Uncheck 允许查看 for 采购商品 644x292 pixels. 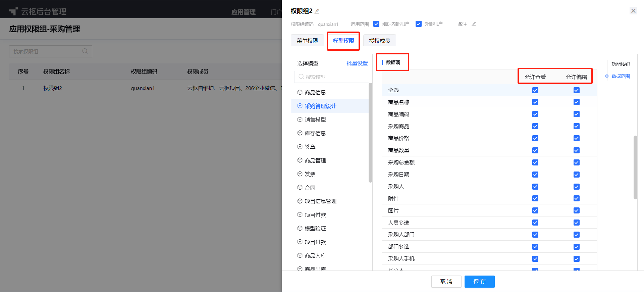[535, 126]
